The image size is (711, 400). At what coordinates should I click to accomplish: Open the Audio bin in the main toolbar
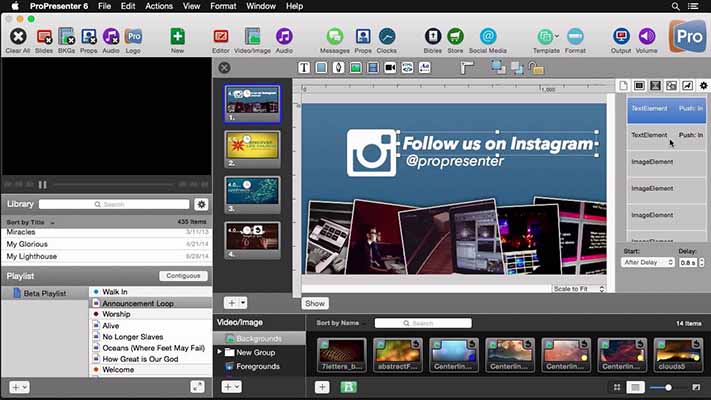[x=284, y=37]
